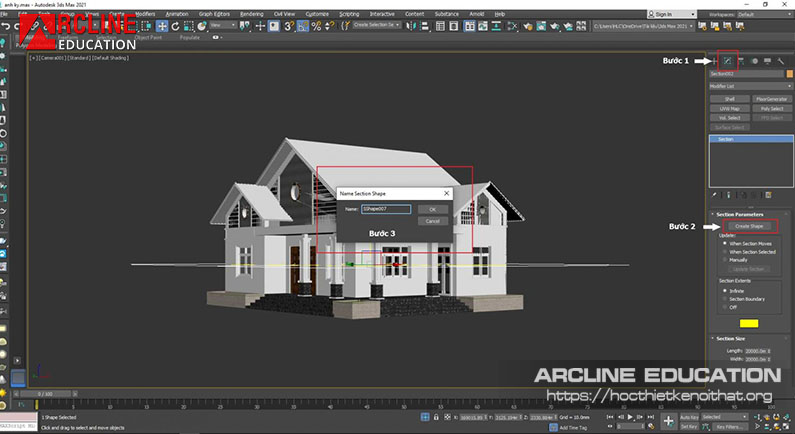795x434 pixels.
Task: Select the Select and Move tool
Action: click(161, 25)
